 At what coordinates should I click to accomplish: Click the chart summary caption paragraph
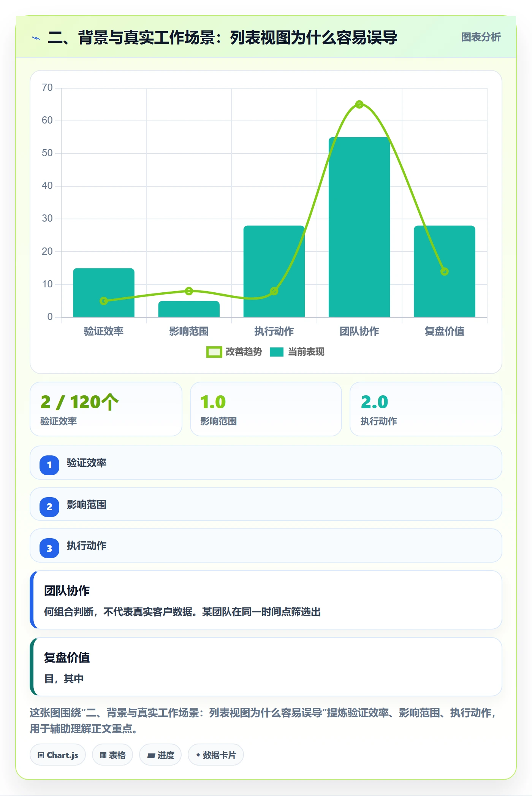264,721
